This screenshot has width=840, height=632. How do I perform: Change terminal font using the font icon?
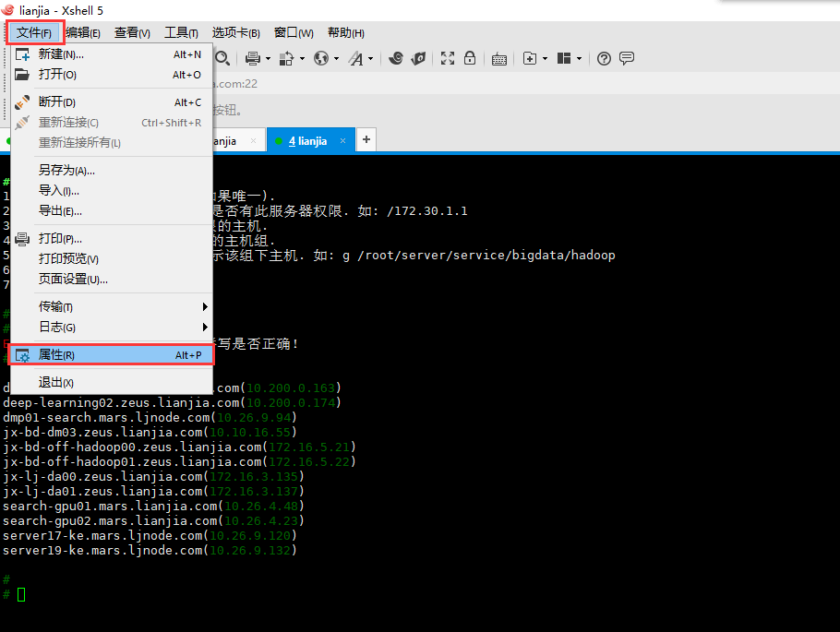coord(355,57)
